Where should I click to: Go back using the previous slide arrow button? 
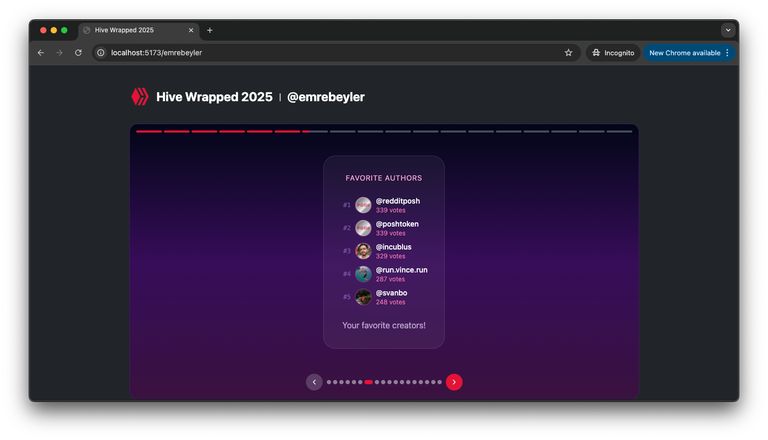[x=314, y=382]
